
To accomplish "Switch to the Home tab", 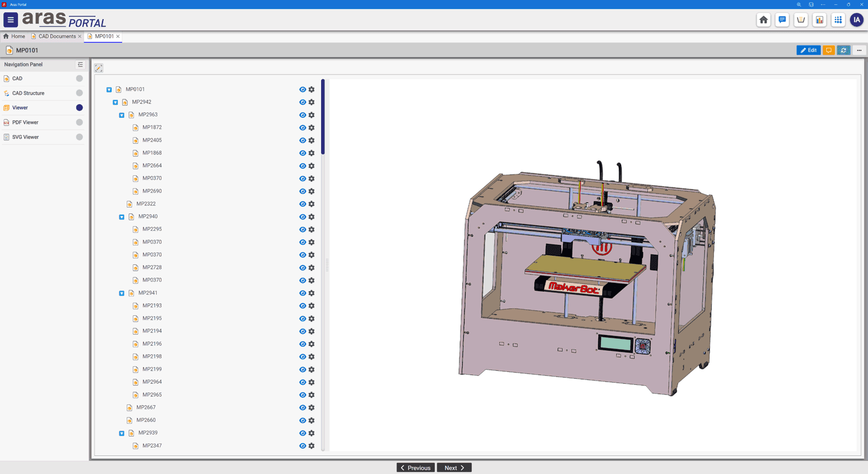I will [14, 36].
